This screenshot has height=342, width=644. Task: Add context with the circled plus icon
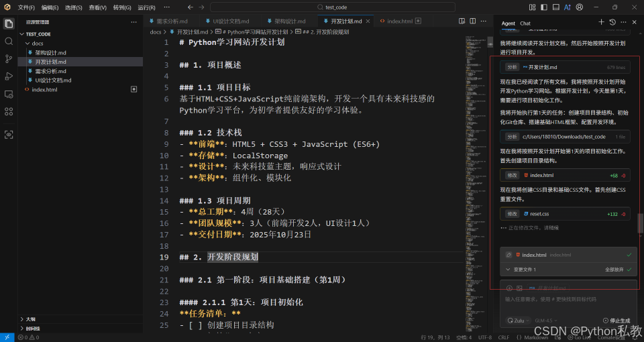509,288
